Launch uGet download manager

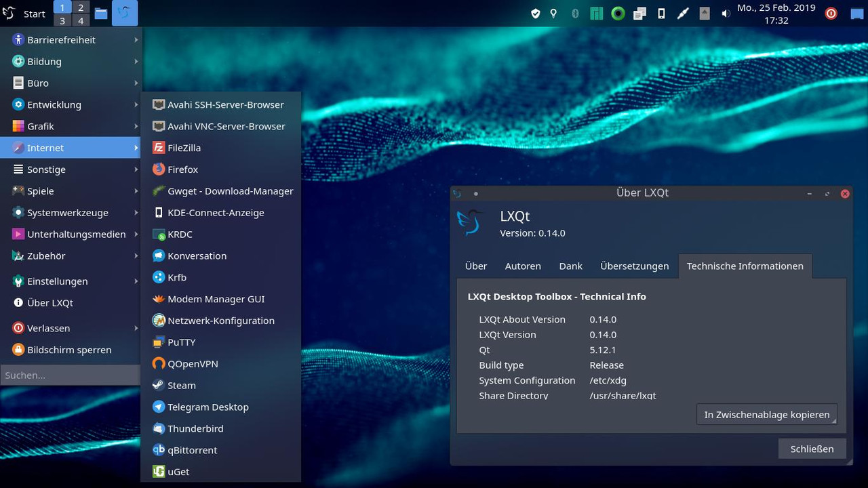point(220,472)
